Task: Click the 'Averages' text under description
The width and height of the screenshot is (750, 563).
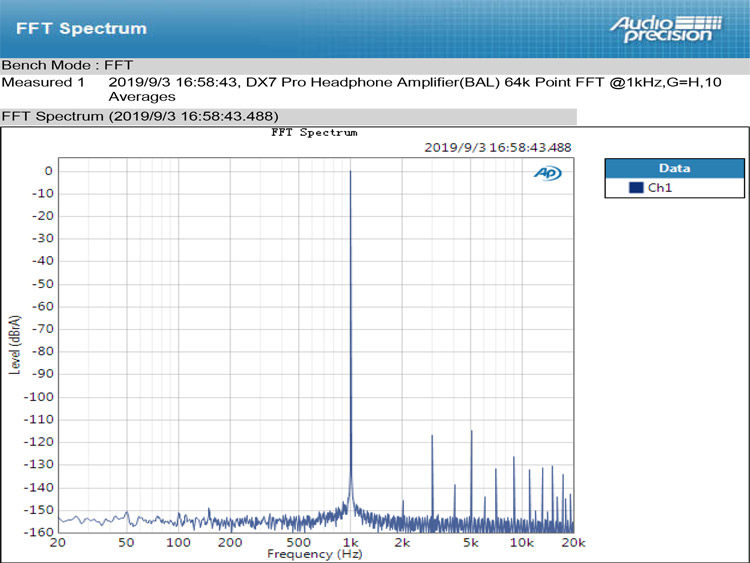Action: pyautogui.click(x=142, y=97)
